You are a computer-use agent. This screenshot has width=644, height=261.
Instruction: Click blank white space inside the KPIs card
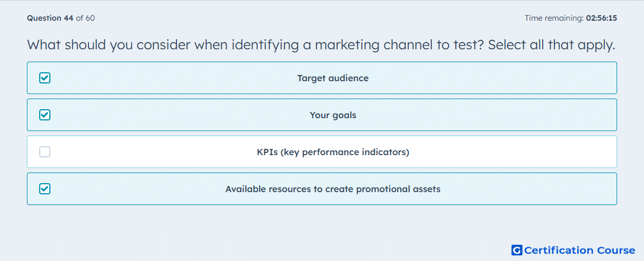click(514, 152)
